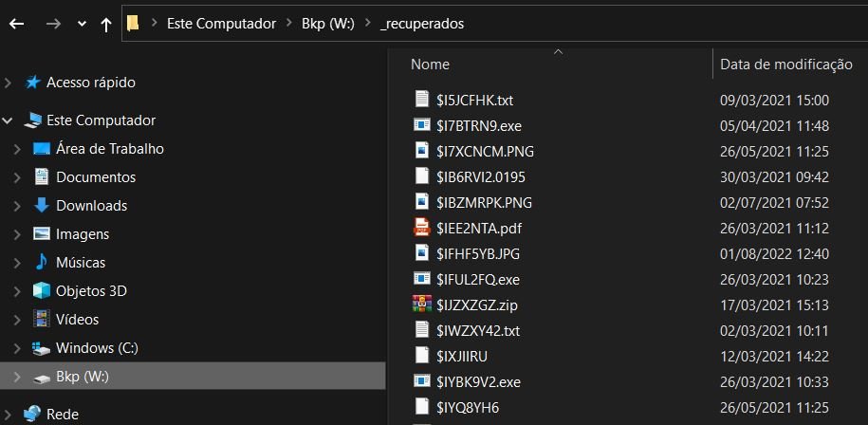
Task: Click the Documentos folder icon
Action: click(42, 177)
